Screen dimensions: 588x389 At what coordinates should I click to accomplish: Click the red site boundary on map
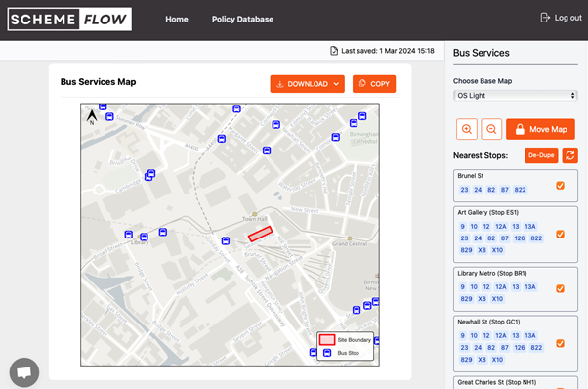coord(260,234)
